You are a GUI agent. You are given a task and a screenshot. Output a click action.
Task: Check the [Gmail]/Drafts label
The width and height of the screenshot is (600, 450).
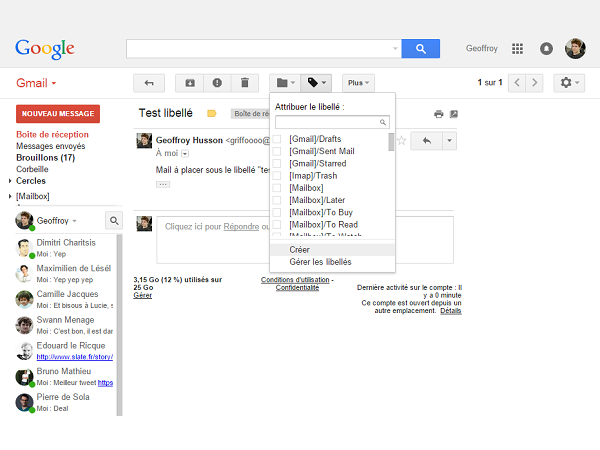pos(277,139)
